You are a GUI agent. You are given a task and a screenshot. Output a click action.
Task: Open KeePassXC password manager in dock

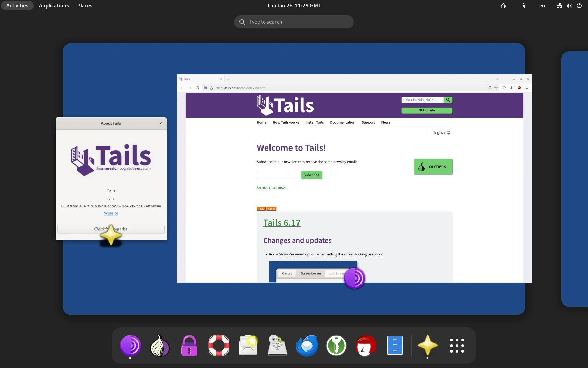336,346
